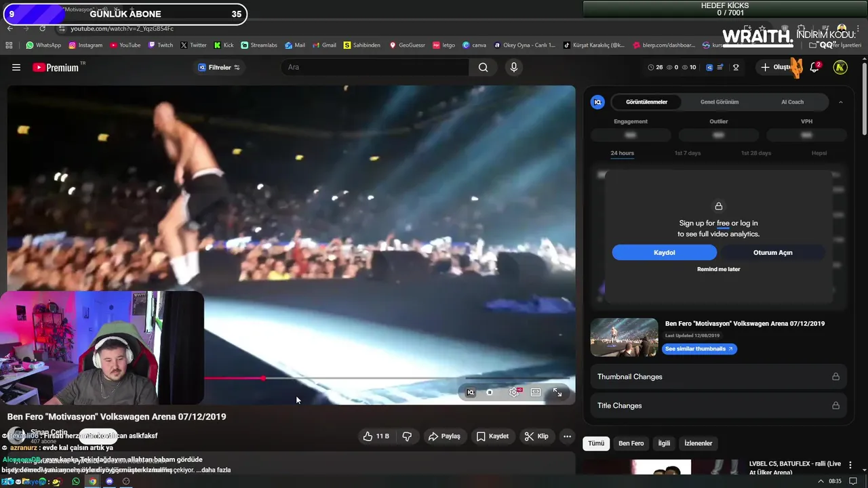Open the account avatar menu
Image resolution: width=868 pixels, height=488 pixels.
(840, 67)
